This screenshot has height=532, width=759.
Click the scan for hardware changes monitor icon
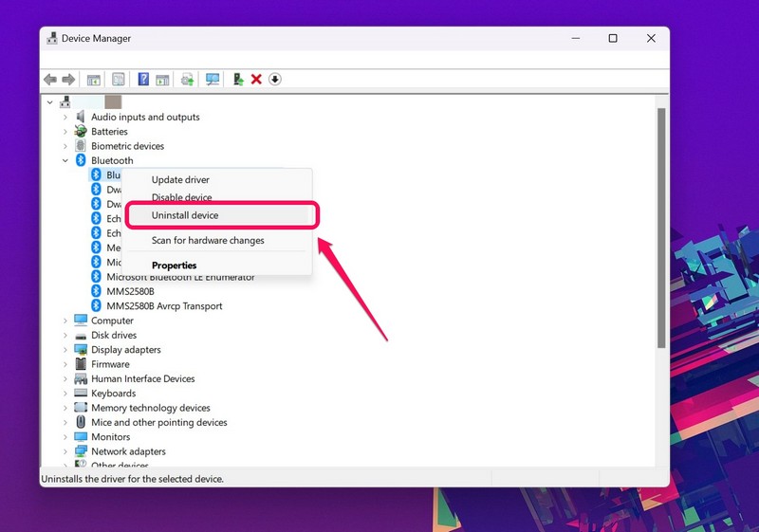click(212, 80)
